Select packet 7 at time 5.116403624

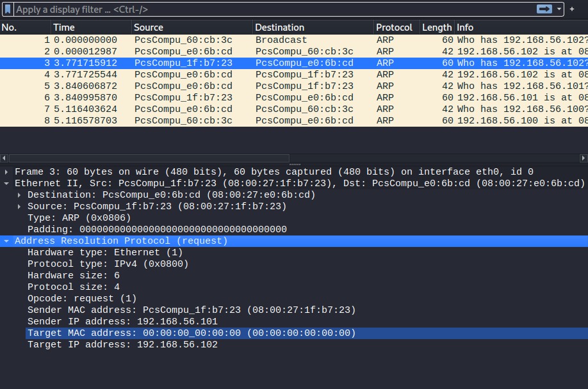(294, 109)
